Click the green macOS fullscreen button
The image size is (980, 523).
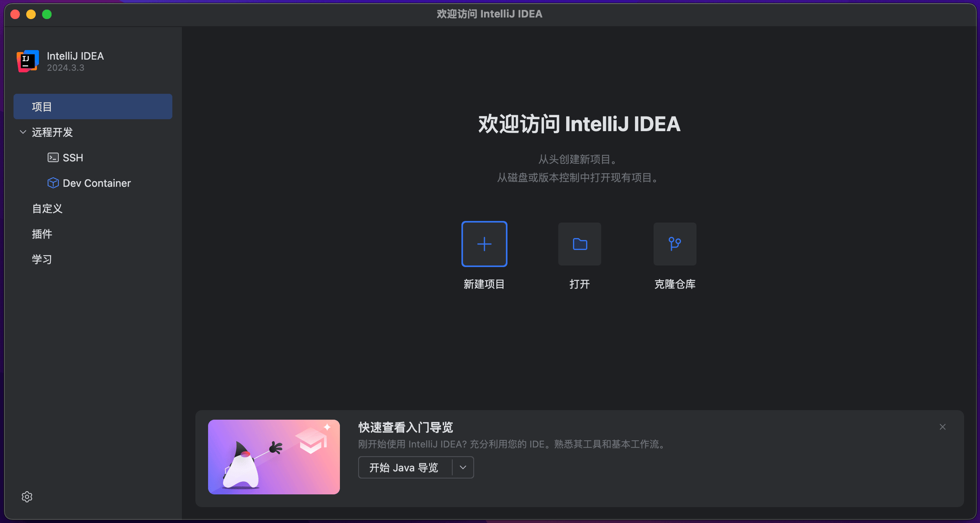tap(47, 14)
